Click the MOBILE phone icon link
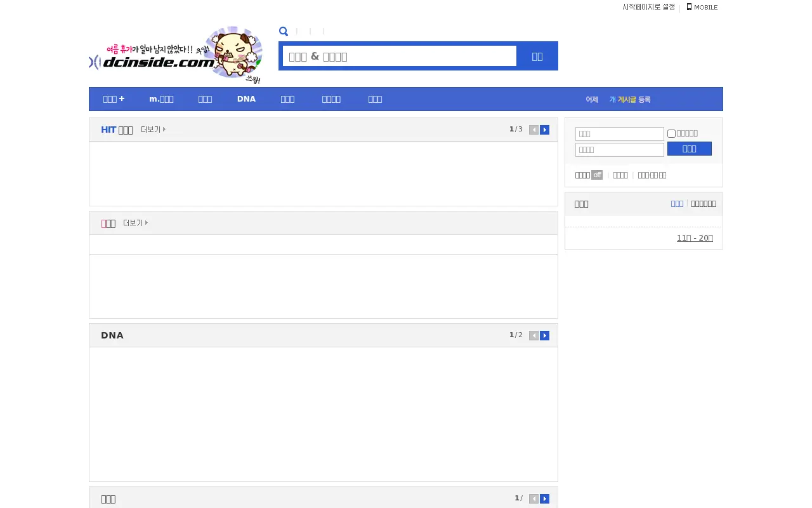This screenshot has width=812, height=508. pos(702,7)
